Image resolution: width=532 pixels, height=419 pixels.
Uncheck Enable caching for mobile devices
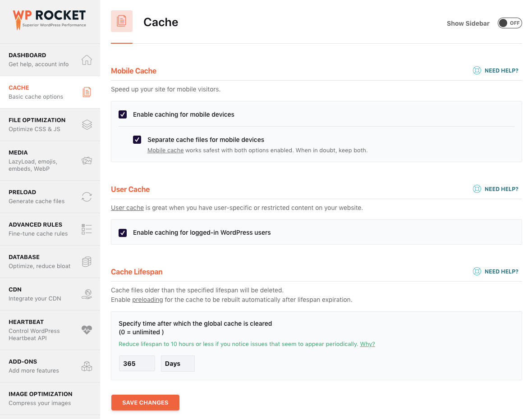(x=123, y=114)
